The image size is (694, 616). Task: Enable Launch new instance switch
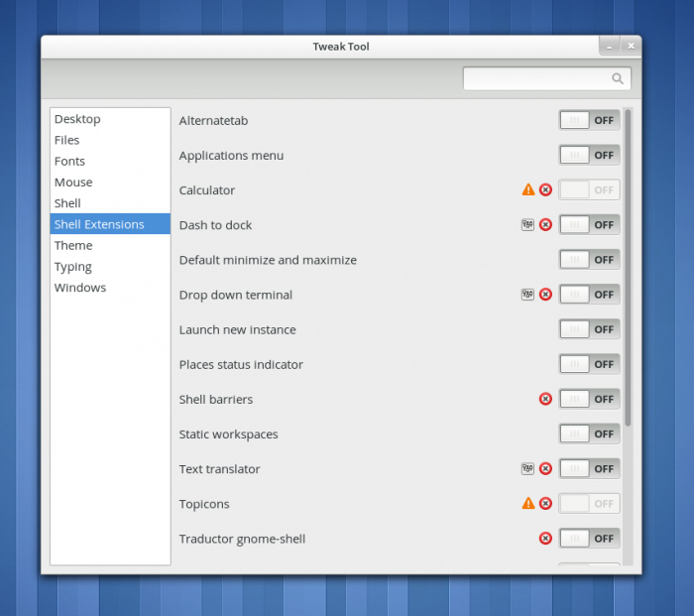[x=589, y=329]
